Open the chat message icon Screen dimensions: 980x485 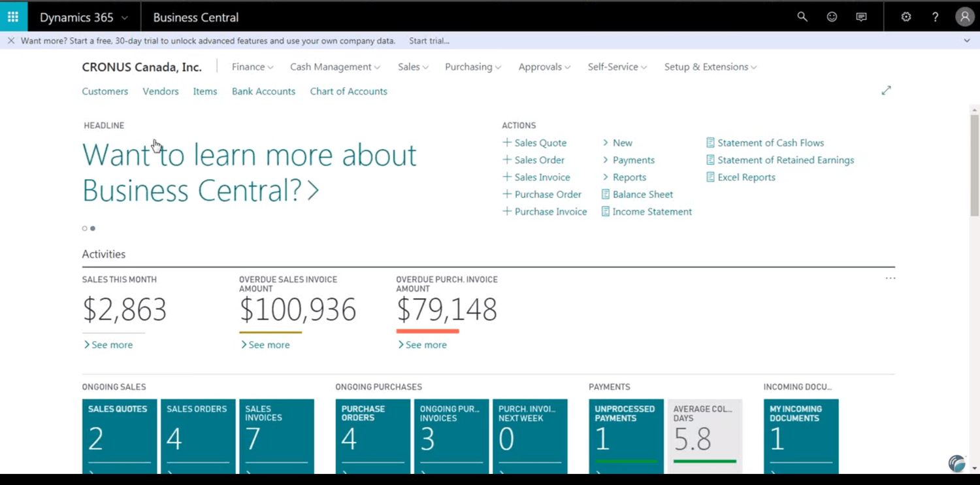(x=861, y=17)
